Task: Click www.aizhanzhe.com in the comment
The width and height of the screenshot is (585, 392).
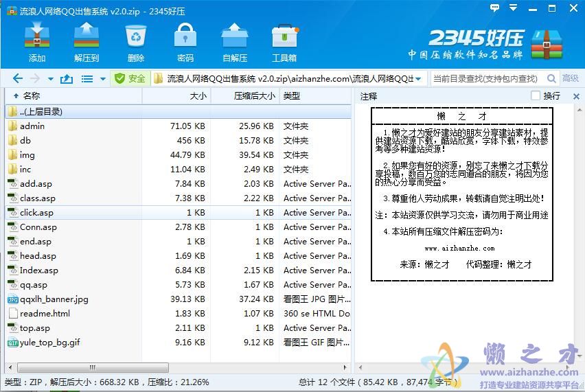Action: [459, 248]
